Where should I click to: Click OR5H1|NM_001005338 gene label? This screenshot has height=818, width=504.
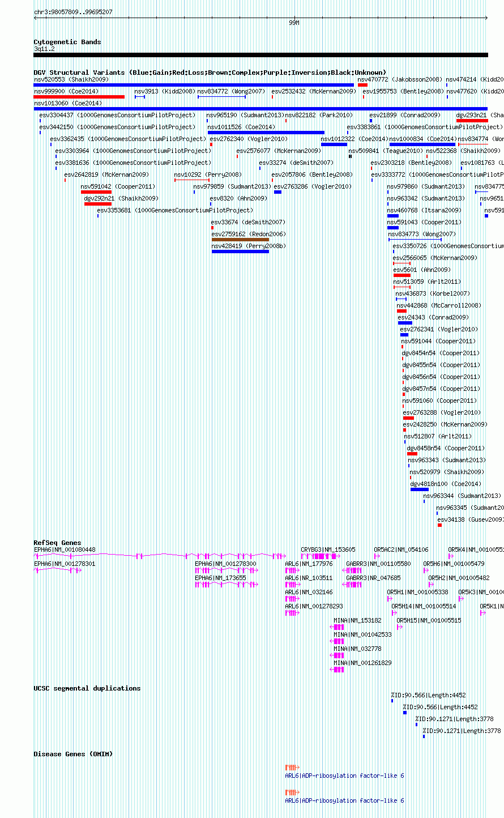click(417, 592)
